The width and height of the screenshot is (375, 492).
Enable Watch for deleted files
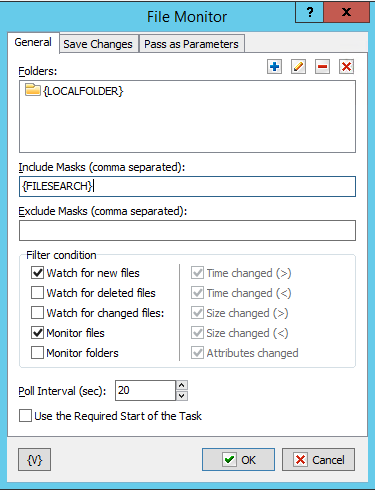(x=37, y=293)
